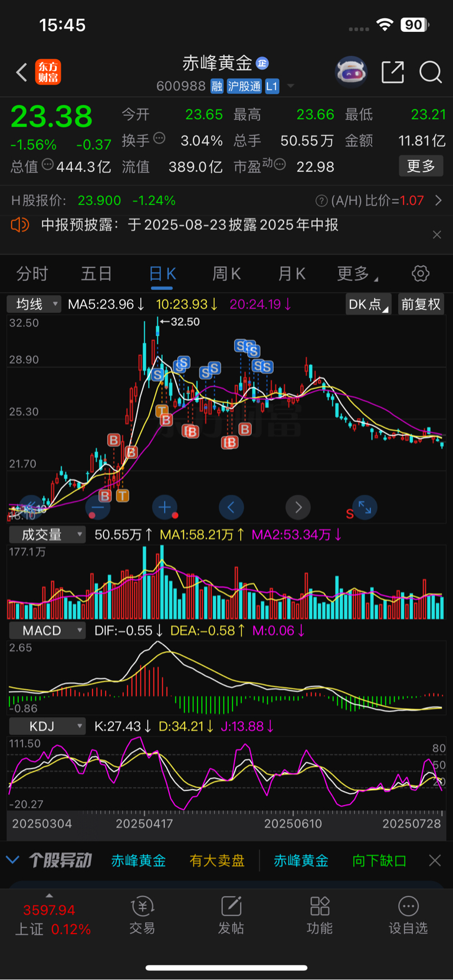Select the 日K tab
The width and height of the screenshot is (453, 980).
[162, 273]
